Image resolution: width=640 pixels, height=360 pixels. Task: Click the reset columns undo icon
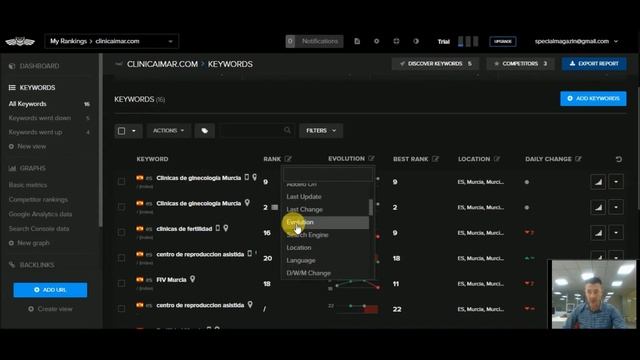(x=619, y=159)
